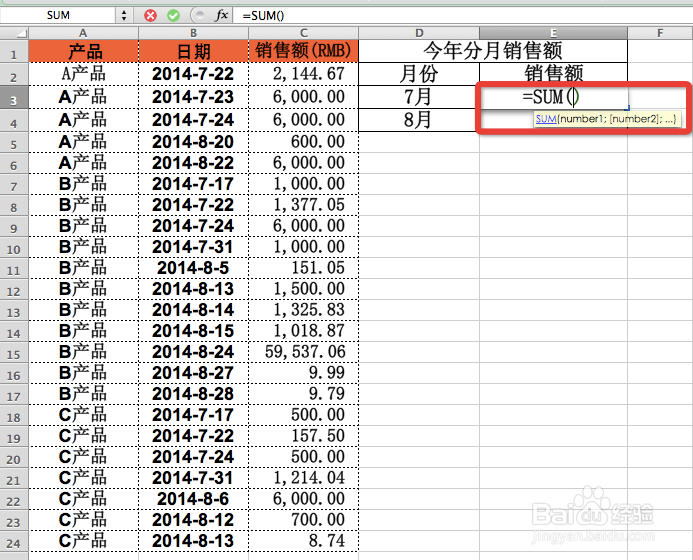693x560 pixels.
Task: Click the 销售额(RMB) header cell
Action: (x=304, y=51)
